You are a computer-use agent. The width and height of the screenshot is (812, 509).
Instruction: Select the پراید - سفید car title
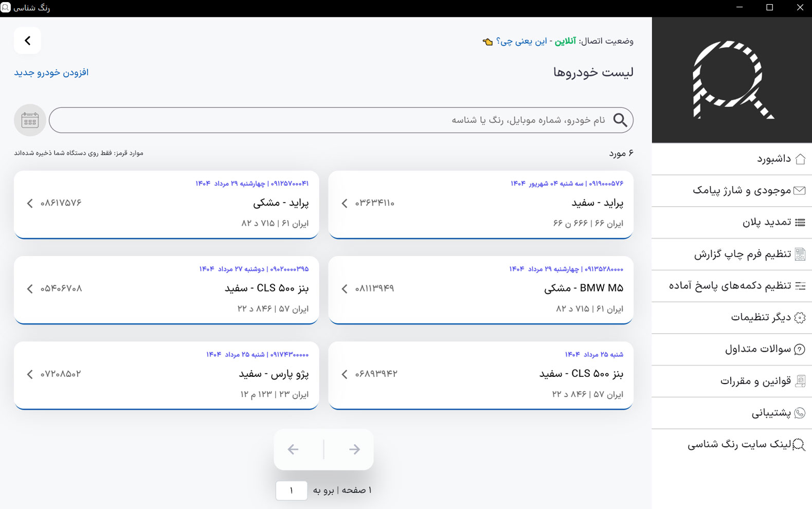pos(597,203)
